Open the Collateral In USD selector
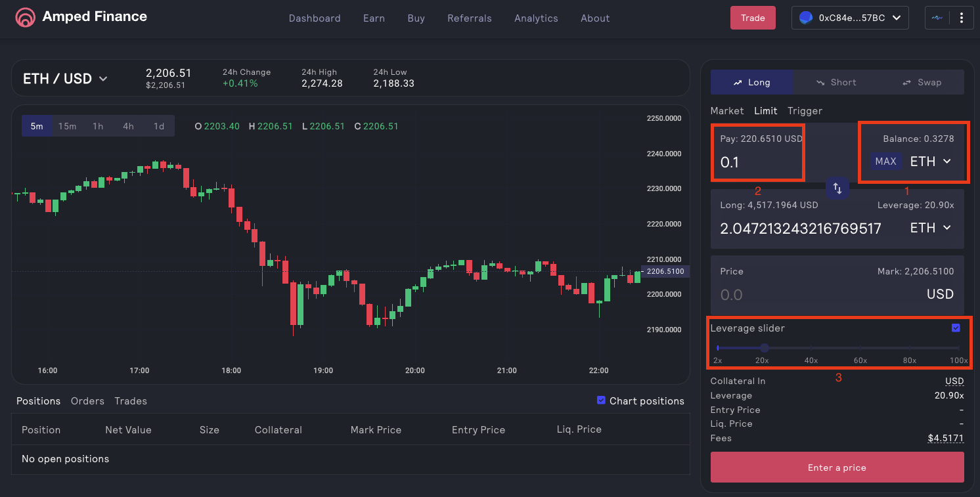980x497 pixels. tap(954, 381)
